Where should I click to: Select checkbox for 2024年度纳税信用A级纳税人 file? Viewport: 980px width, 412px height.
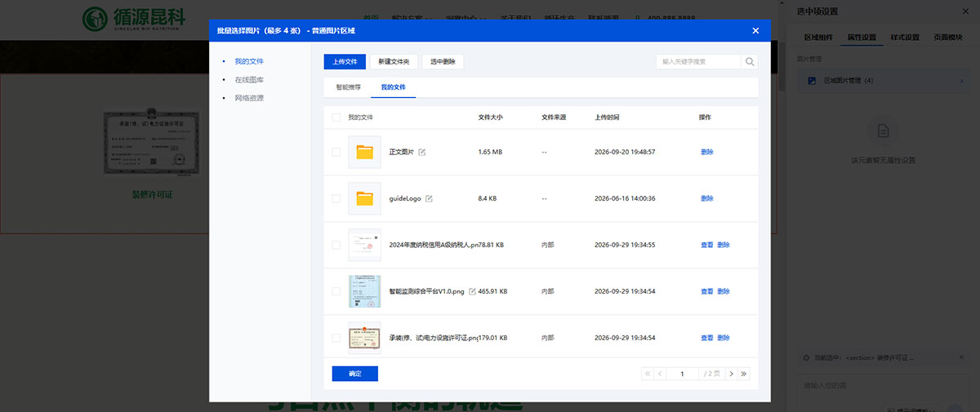tap(336, 245)
